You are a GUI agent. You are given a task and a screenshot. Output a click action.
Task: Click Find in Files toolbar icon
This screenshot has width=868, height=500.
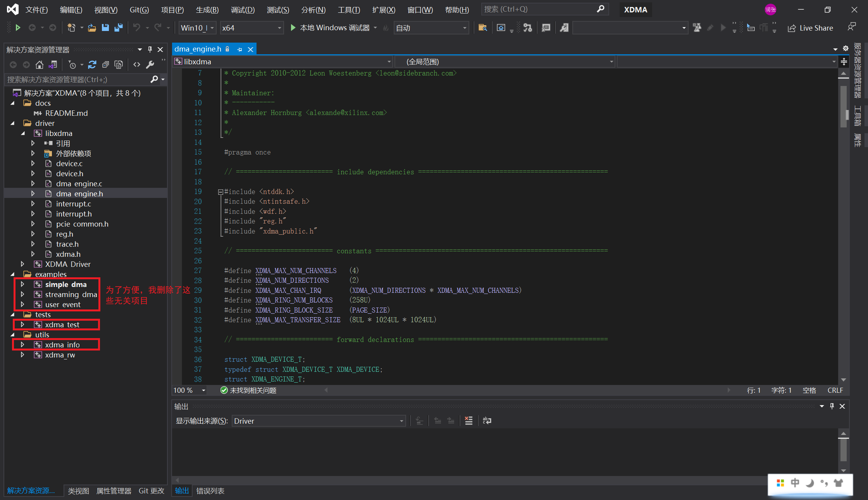(483, 27)
